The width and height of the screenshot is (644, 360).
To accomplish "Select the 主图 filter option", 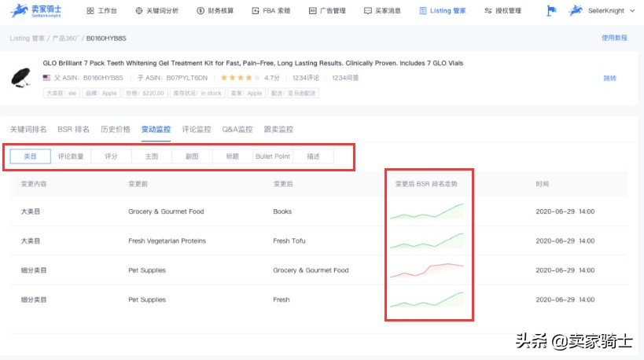I will click(x=152, y=156).
